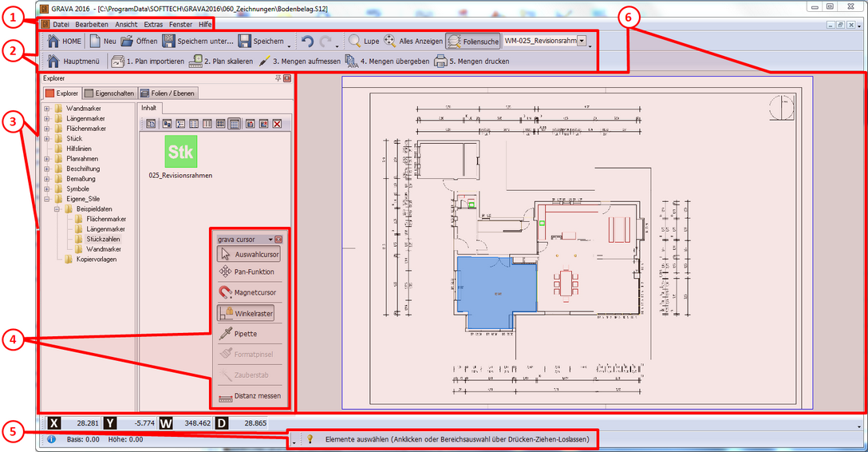Open the Extras menu

pos(153,25)
